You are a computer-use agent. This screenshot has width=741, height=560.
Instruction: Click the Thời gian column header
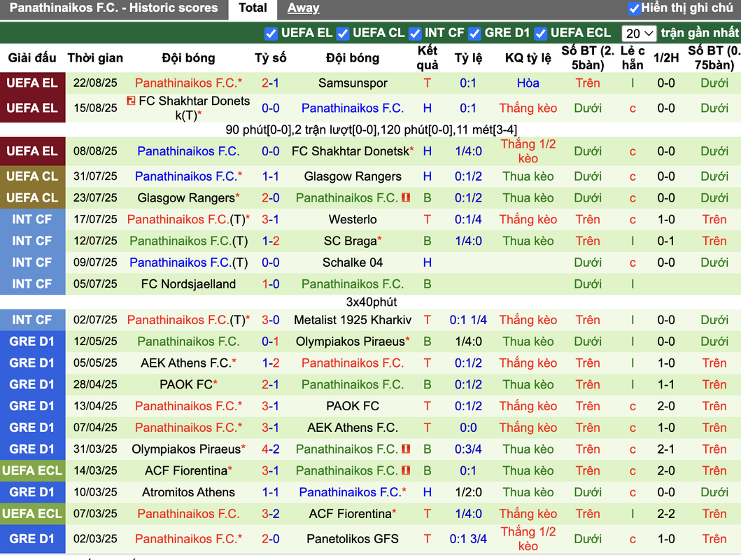[x=95, y=58]
